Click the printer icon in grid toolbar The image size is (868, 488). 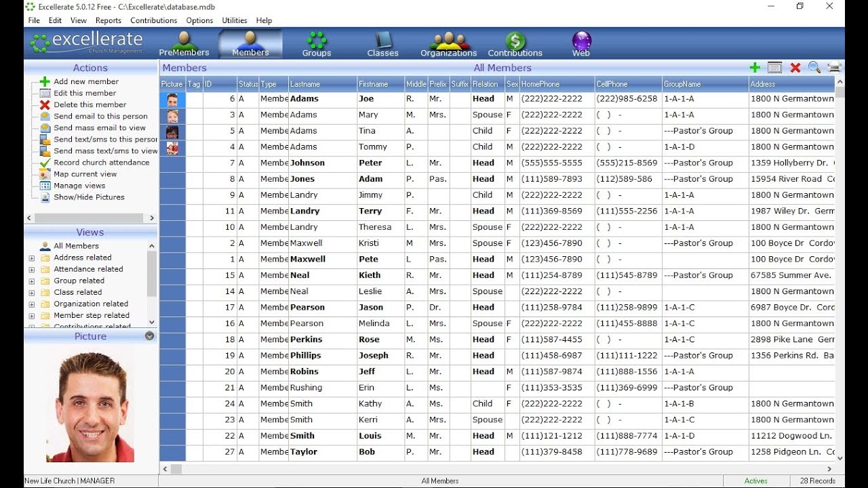(834, 67)
